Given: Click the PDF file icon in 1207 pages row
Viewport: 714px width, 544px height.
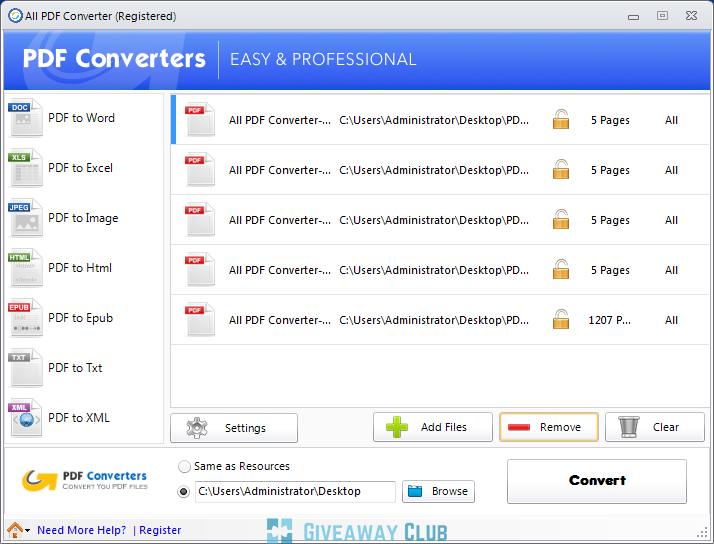Looking at the screenshot, I should coord(199,320).
